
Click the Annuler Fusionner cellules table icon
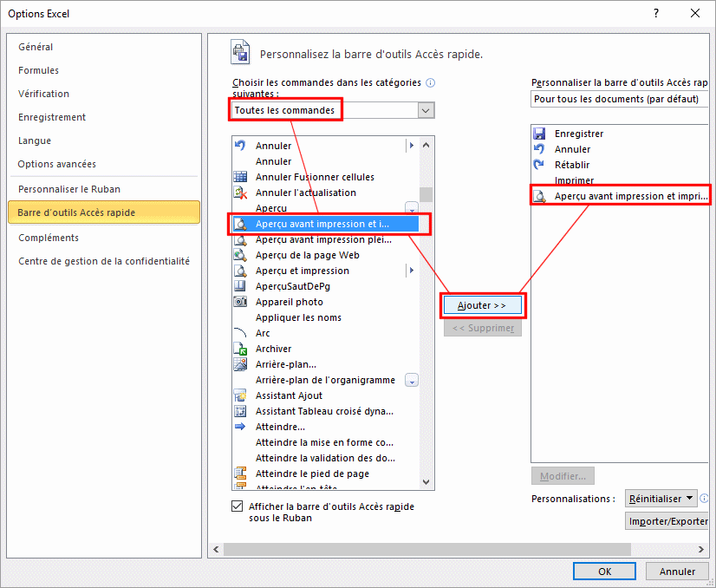(240, 177)
